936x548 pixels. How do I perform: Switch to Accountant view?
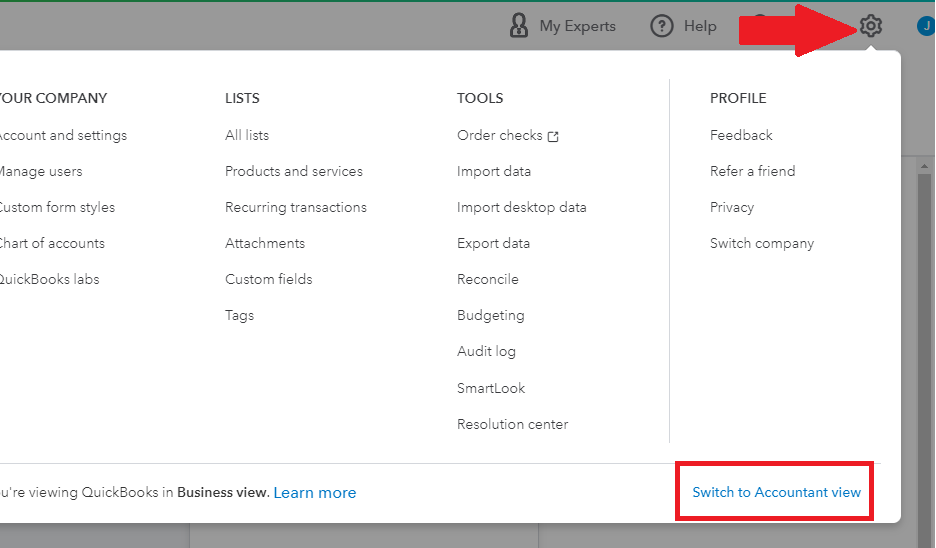point(777,492)
